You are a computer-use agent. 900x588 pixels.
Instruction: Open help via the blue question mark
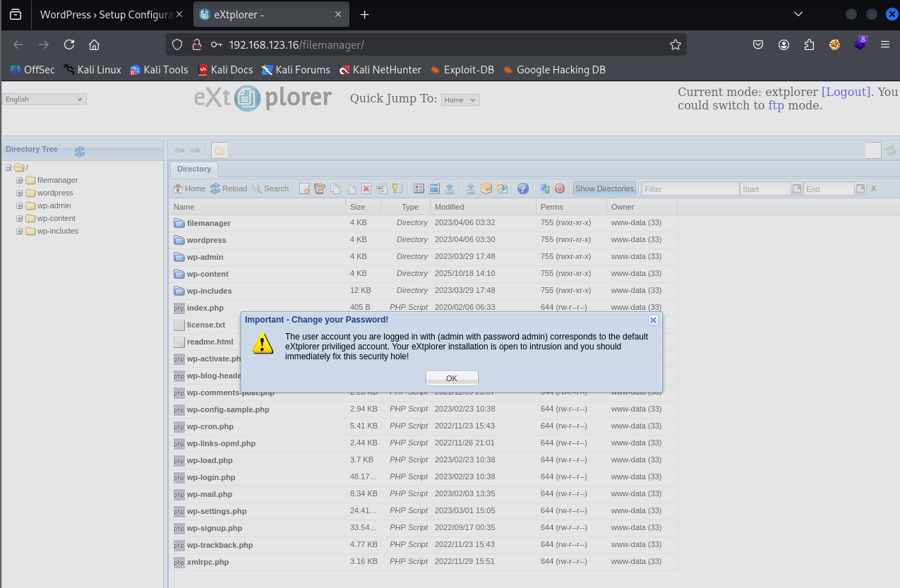point(523,188)
